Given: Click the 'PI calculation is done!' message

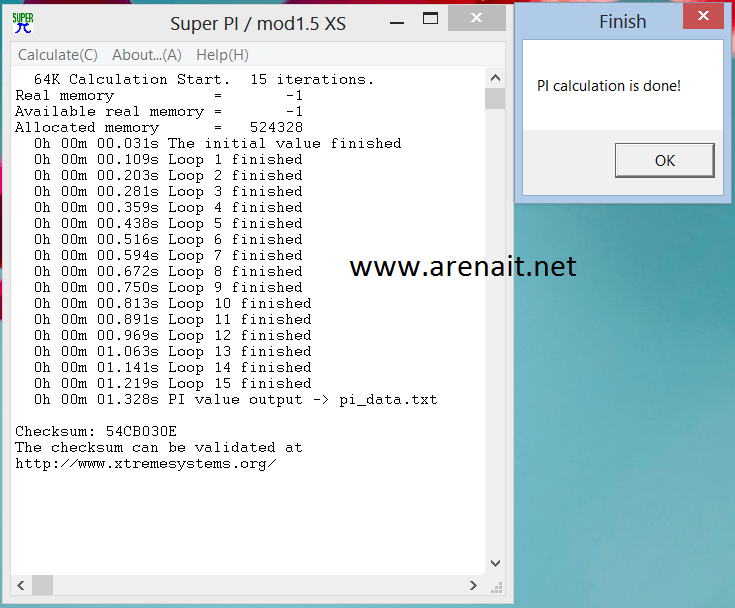Looking at the screenshot, I should tap(608, 86).
